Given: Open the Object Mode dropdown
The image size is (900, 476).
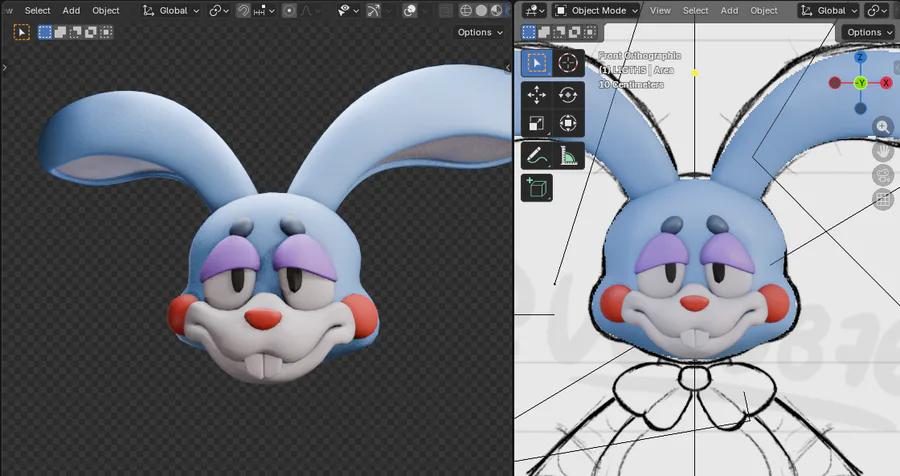Looking at the screenshot, I should (596, 10).
